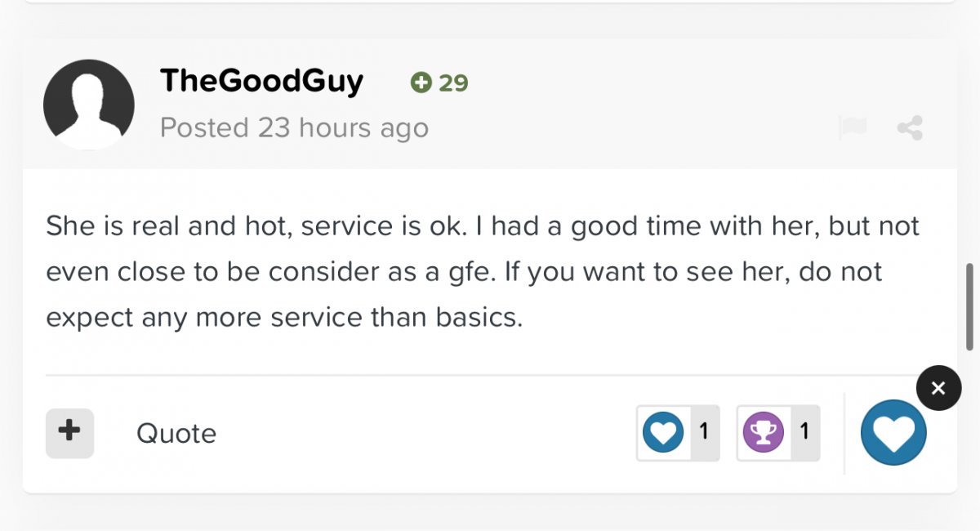Click the page scrollbar thumb
This screenshot has width=980, height=531.
point(970,306)
